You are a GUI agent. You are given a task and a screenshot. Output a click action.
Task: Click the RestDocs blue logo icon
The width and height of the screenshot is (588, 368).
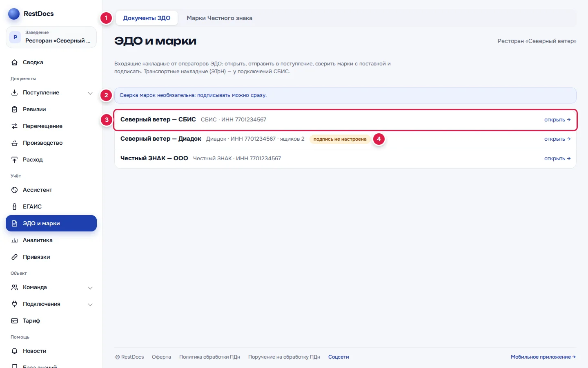(14, 14)
